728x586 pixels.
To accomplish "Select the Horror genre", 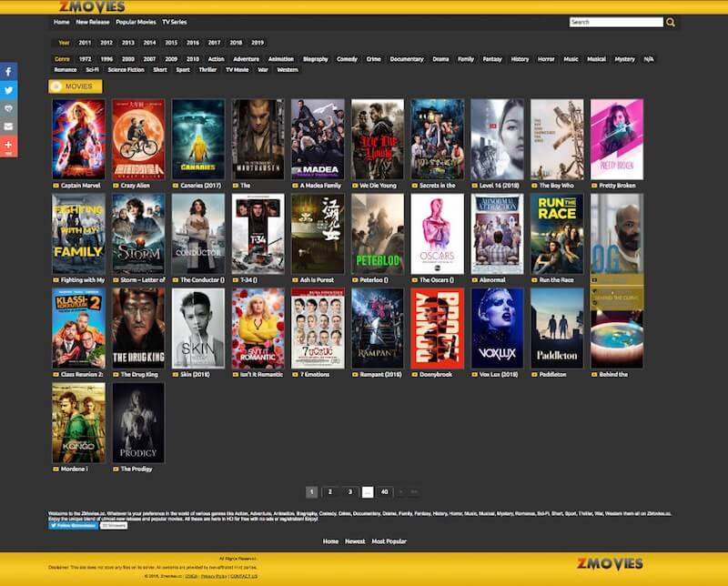I will pos(546,59).
